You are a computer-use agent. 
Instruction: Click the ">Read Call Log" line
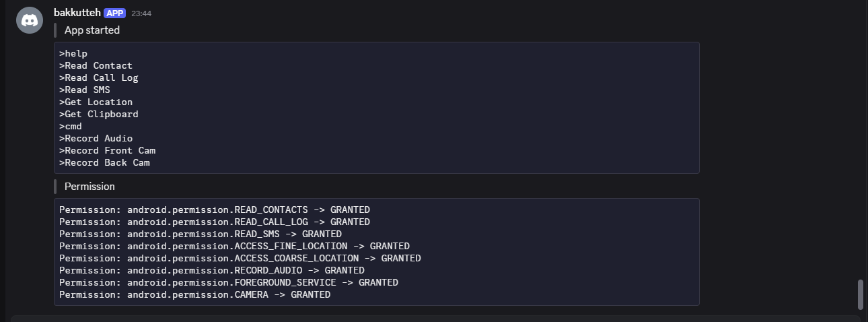point(99,78)
